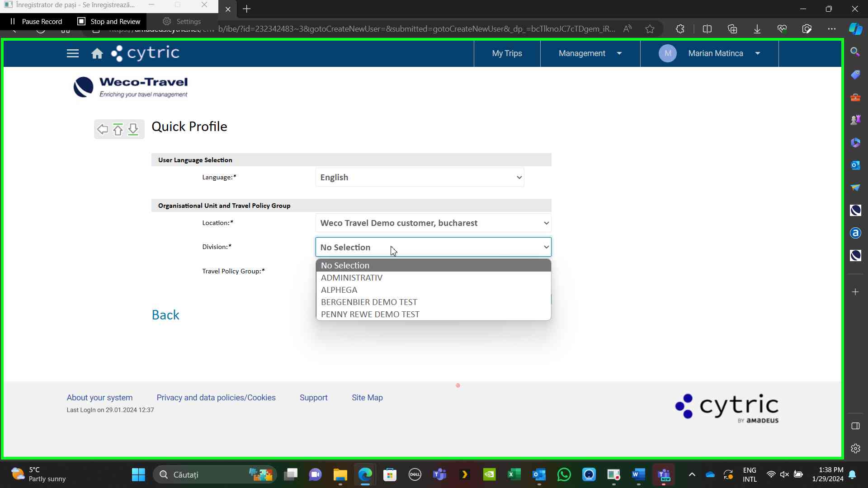This screenshot has height=488, width=868.
Task: Go to cytric home icon
Action: coord(97,54)
